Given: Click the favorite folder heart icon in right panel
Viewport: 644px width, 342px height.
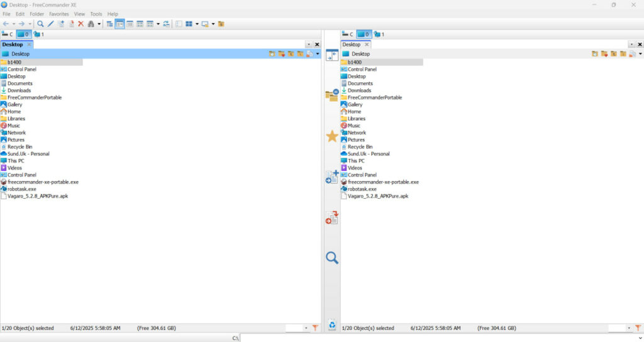Looking at the screenshot, I should [604, 54].
